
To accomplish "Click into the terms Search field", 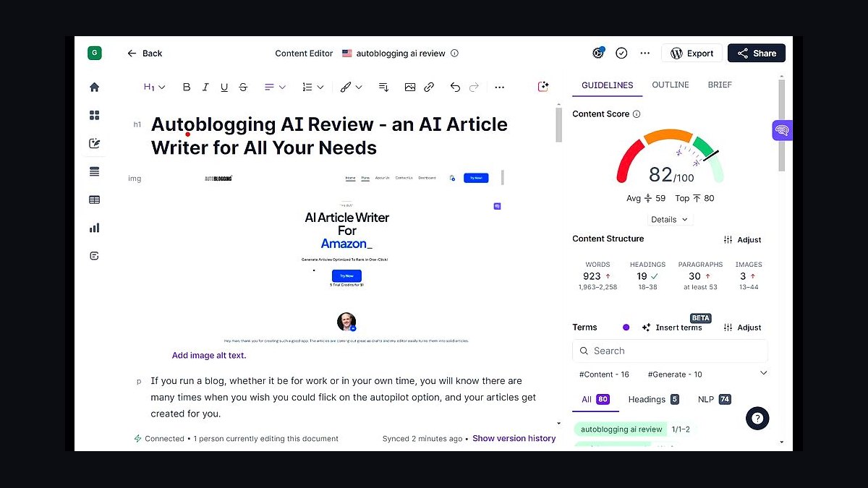I will point(670,351).
